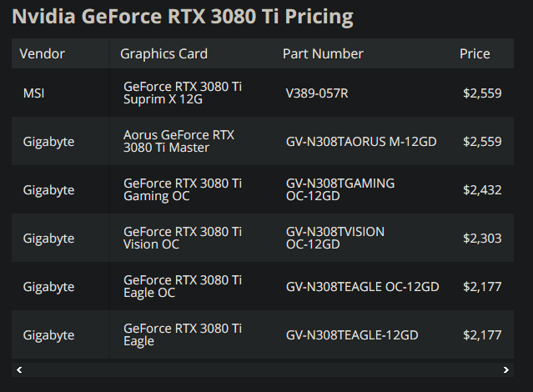Click the left scroll arrow below table

19,369
